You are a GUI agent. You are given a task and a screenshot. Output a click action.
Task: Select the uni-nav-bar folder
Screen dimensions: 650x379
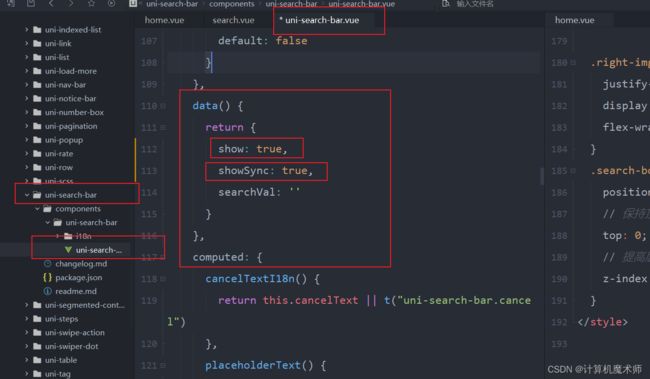point(65,85)
